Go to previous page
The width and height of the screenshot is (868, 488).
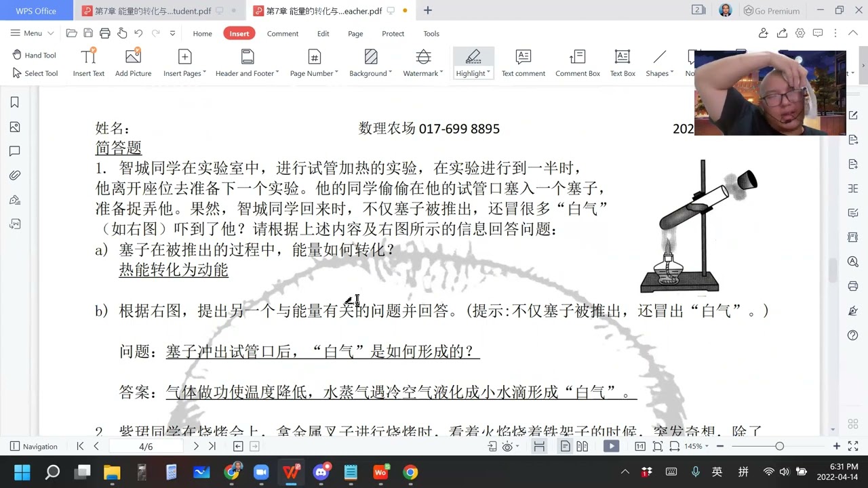96,446
